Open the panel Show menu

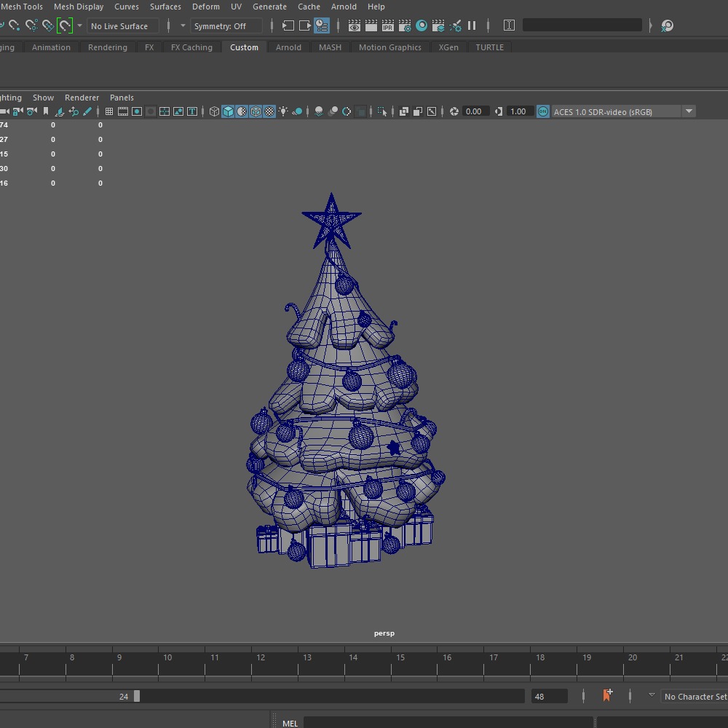tap(43, 98)
